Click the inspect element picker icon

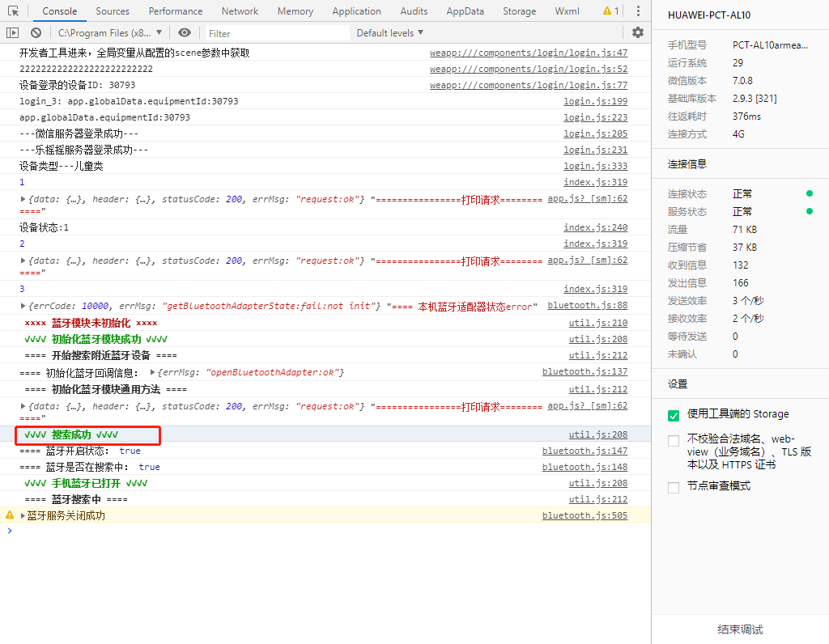pyautogui.click(x=14, y=11)
